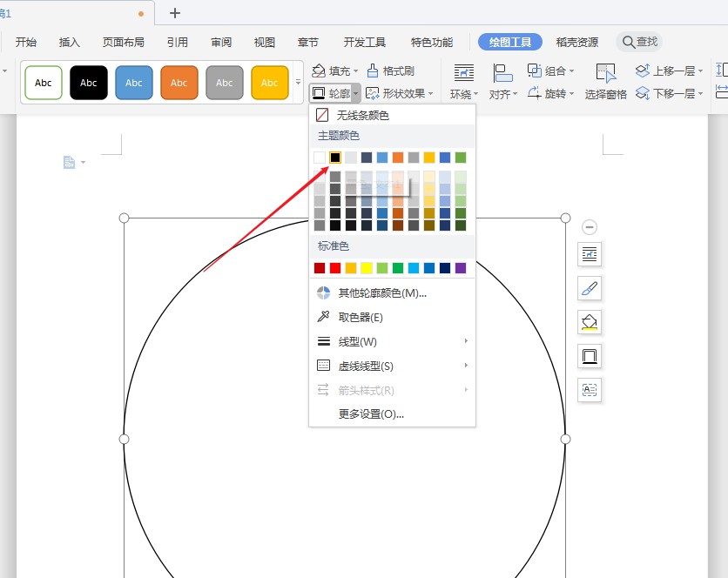Open the 环绕 text wrap tool
Image resolution: width=728 pixels, height=578 pixels.
pyautogui.click(x=463, y=82)
